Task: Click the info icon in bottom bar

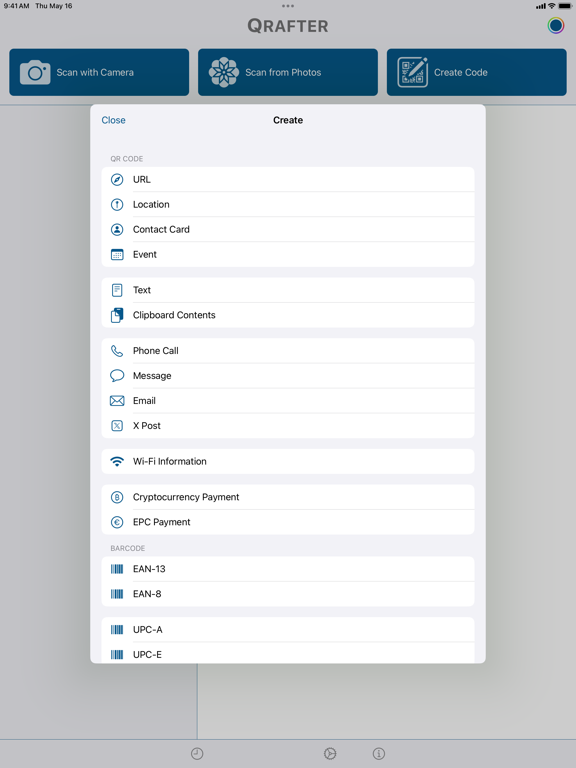Action: point(379,754)
